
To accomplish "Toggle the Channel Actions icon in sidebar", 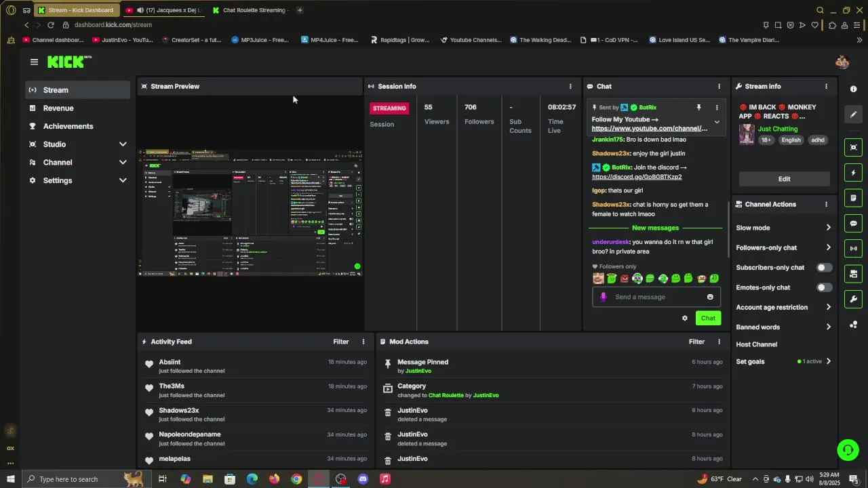I will (x=853, y=274).
